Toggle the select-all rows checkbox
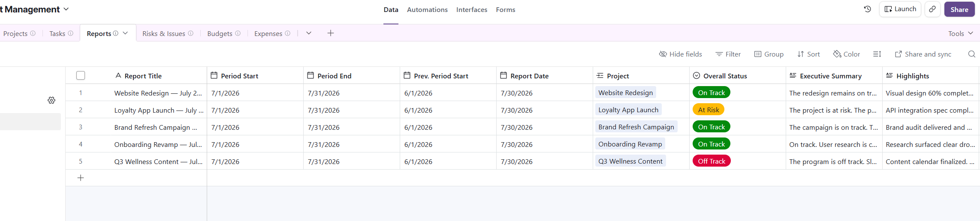Screen dimensions: 980x221 [81, 75]
